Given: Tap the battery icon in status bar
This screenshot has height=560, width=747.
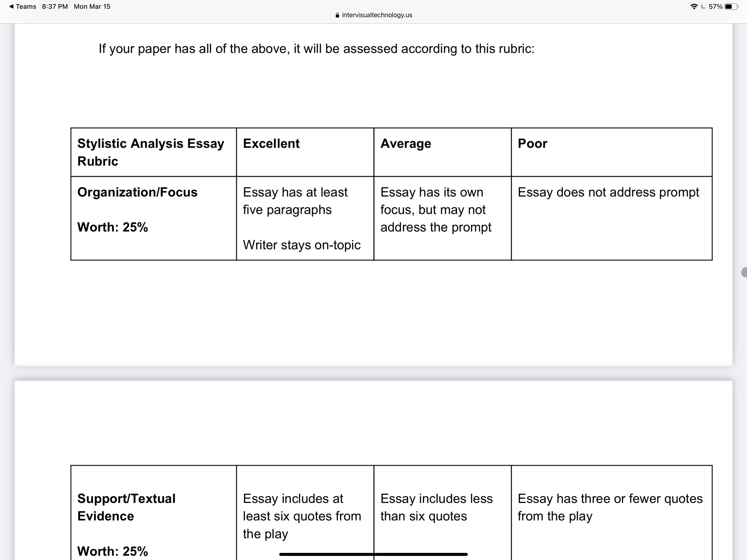Looking at the screenshot, I should tap(731, 6).
